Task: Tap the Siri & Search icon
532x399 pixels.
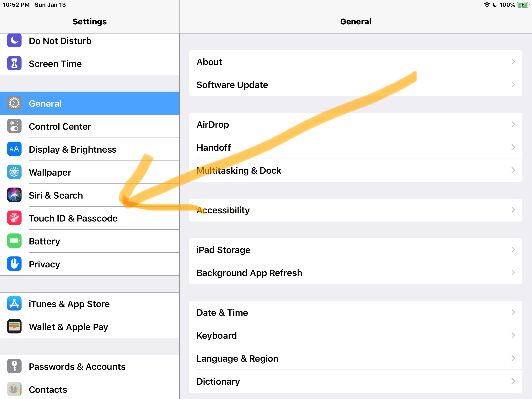Action: 14,195
